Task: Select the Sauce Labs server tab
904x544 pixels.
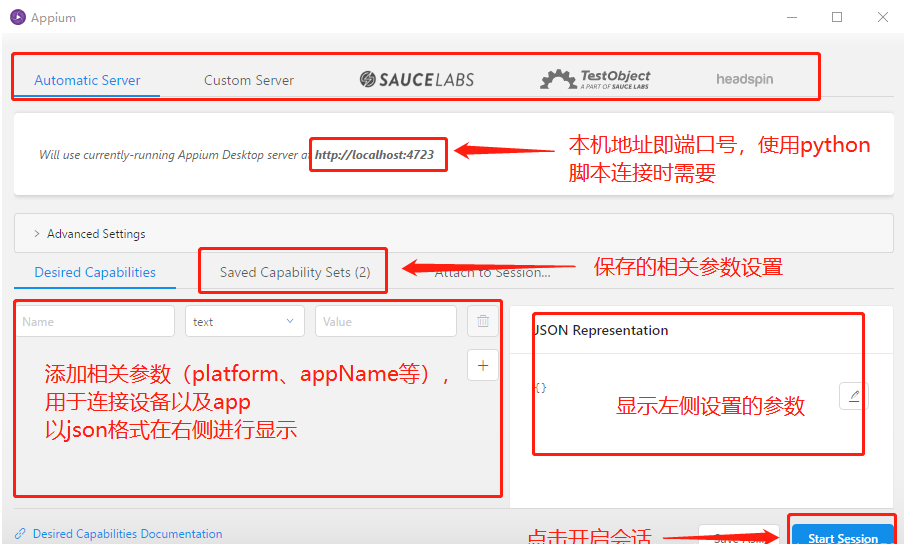Action: point(417,79)
